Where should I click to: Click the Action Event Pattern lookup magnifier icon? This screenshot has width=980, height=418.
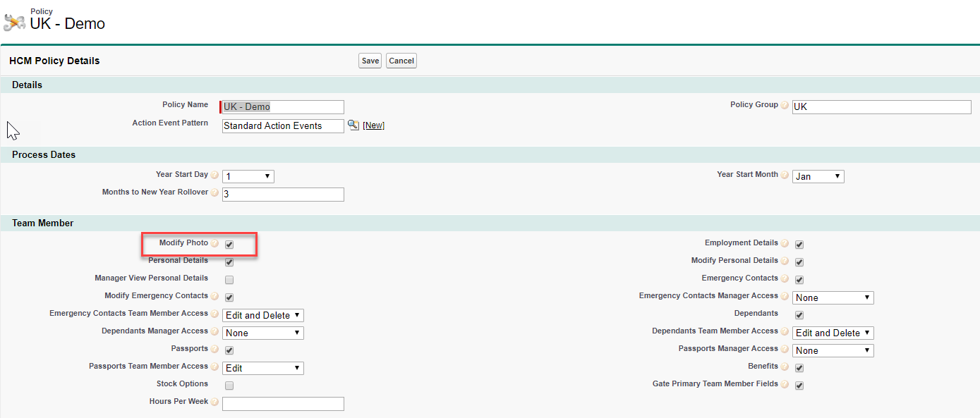coord(353,125)
